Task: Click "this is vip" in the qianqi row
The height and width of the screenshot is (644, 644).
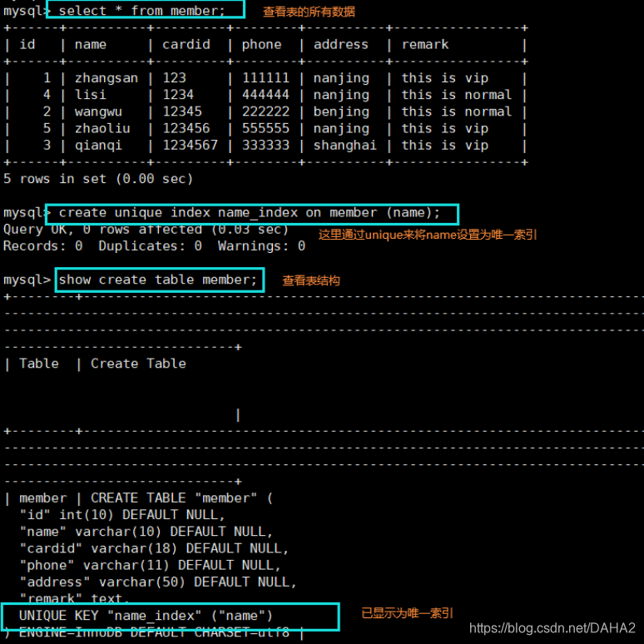Action: pyautogui.click(x=445, y=146)
